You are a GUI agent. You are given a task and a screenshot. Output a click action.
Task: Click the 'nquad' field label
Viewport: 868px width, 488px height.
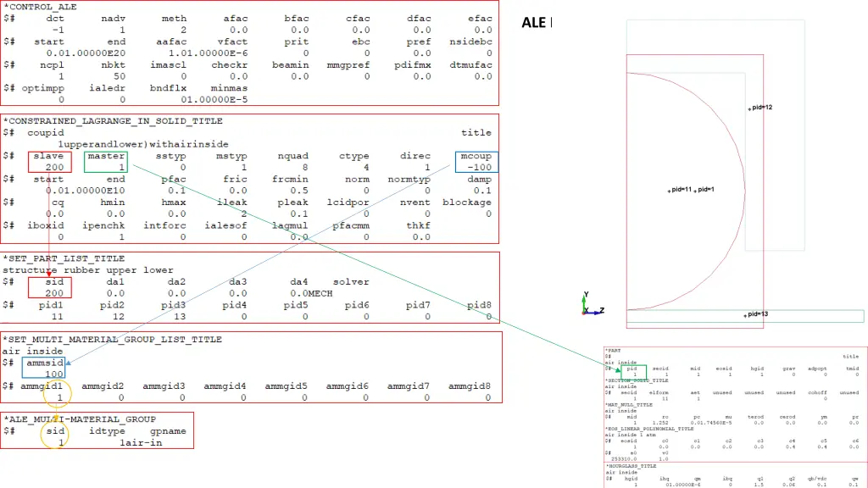[292, 156]
